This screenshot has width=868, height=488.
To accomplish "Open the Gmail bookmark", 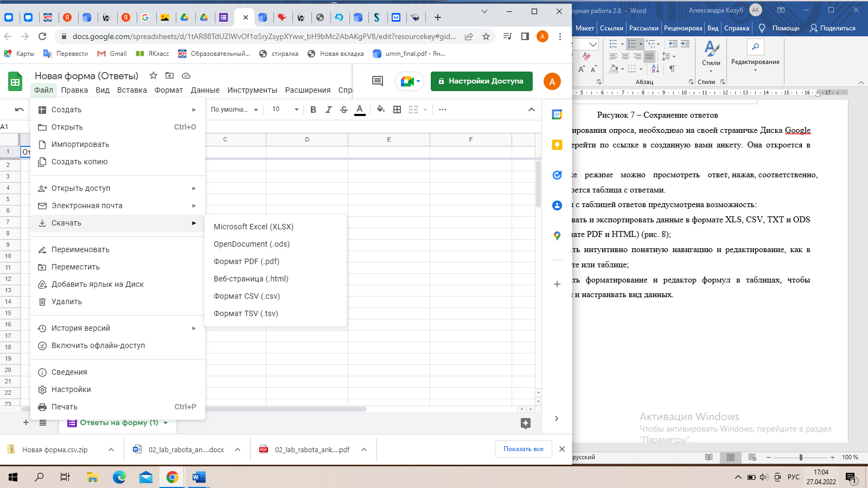I will (112, 54).
